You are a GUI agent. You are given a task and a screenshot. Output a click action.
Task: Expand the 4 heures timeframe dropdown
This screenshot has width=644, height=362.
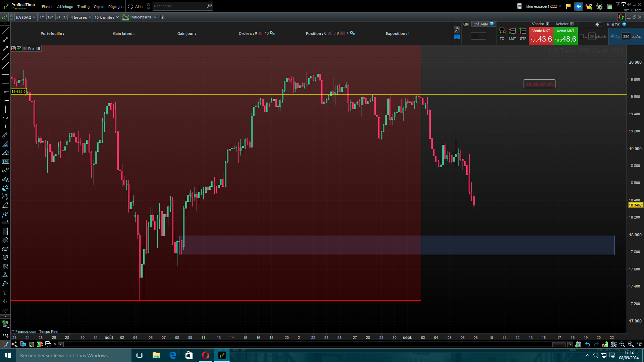tap(80, 17)
